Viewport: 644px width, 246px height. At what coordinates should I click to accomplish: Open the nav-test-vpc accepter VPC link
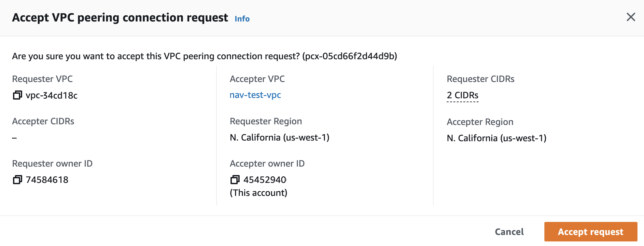click(x=255, y=95)
